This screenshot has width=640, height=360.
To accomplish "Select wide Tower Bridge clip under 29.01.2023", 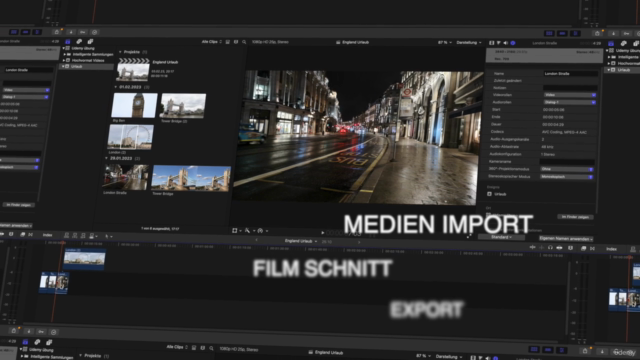I will tap(191, 178).
